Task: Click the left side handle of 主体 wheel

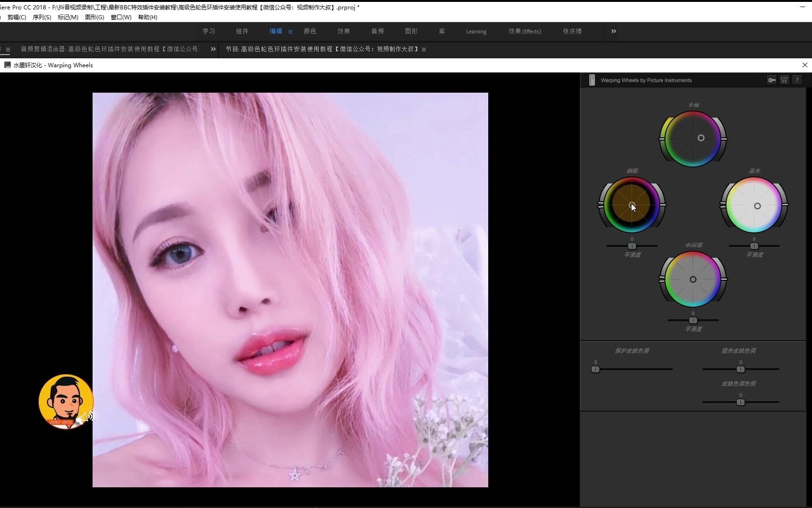Action: [662, 139]
